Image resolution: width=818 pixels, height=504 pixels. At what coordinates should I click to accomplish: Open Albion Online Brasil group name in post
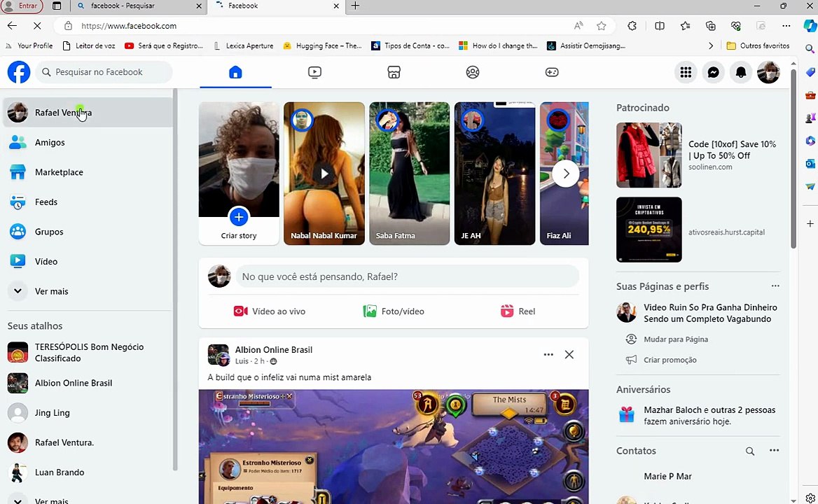point(273,350)
